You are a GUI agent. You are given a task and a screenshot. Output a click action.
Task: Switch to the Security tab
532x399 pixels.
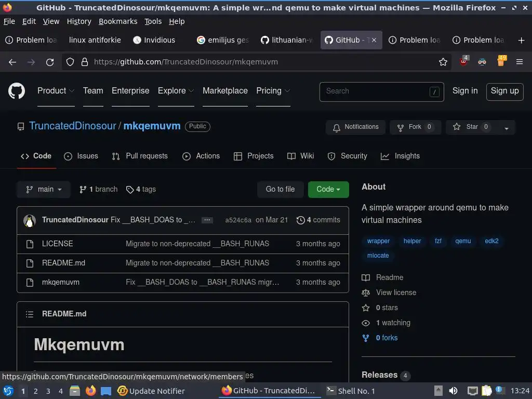pos(347,156)
